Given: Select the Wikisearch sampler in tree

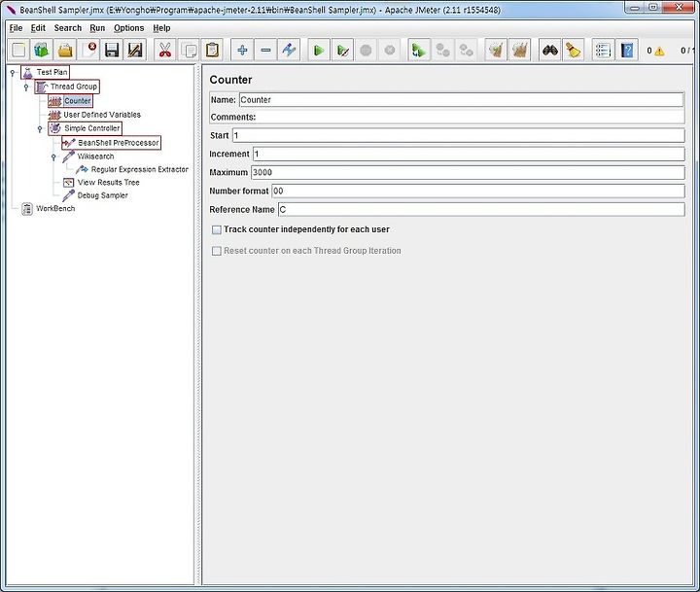Looking at the screenshot, I should pyautogui.click(x=88, y=157).
